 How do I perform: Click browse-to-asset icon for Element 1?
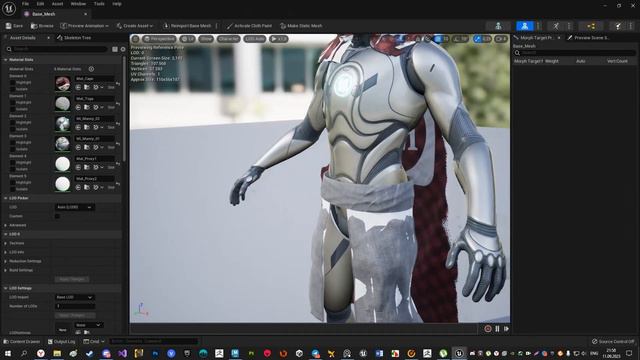point(87,107)
